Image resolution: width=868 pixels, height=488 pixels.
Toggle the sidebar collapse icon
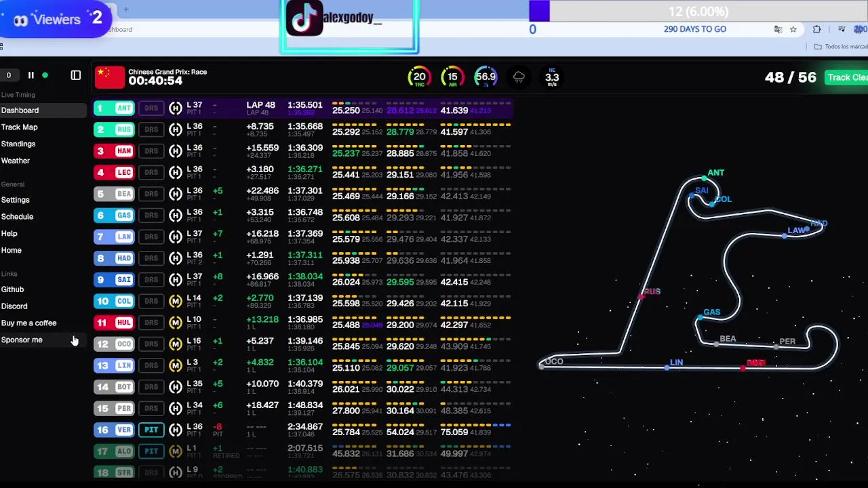click(76, 75)
